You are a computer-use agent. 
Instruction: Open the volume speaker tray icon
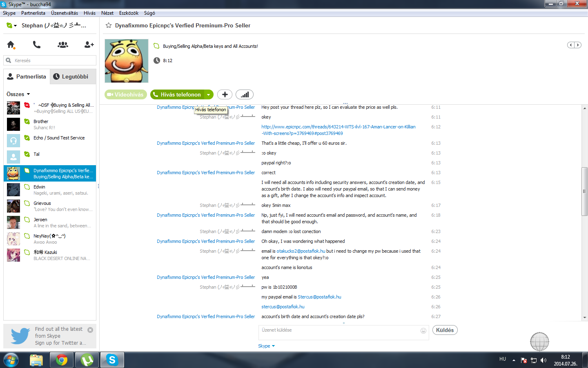tap(543, 360)
